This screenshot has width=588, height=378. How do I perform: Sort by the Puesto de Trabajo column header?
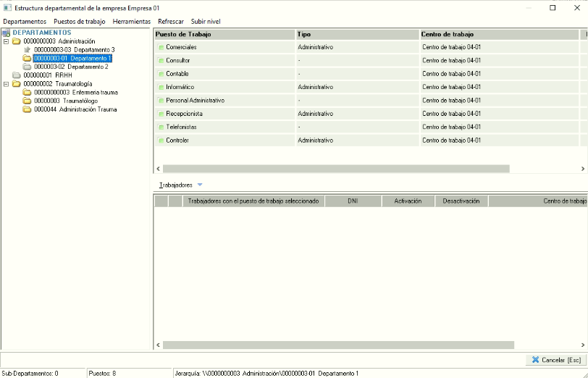224,34
